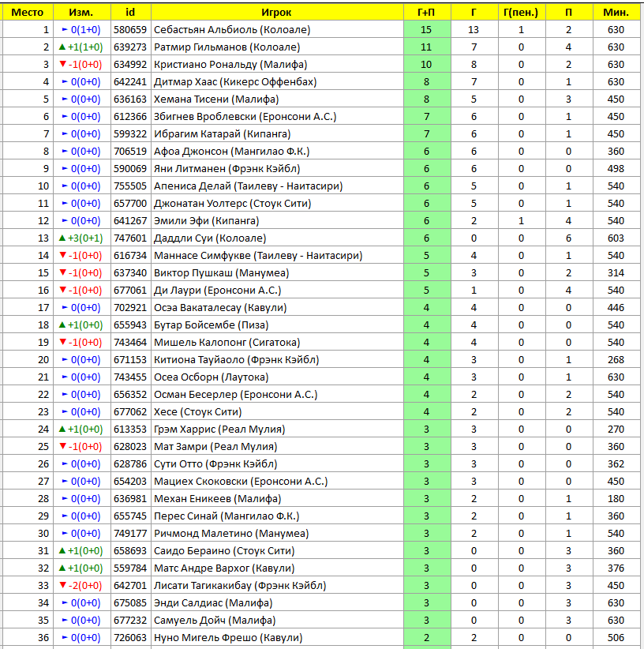Click player id '559784'

point(130,568)
